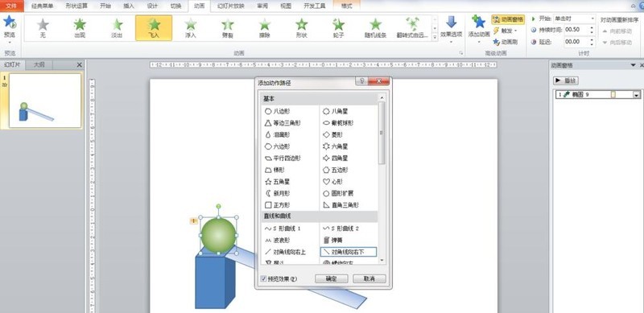644x313 pixels.
Task: Select 动画刷 (Animation Painter) tool
Action: pos(506,42)
